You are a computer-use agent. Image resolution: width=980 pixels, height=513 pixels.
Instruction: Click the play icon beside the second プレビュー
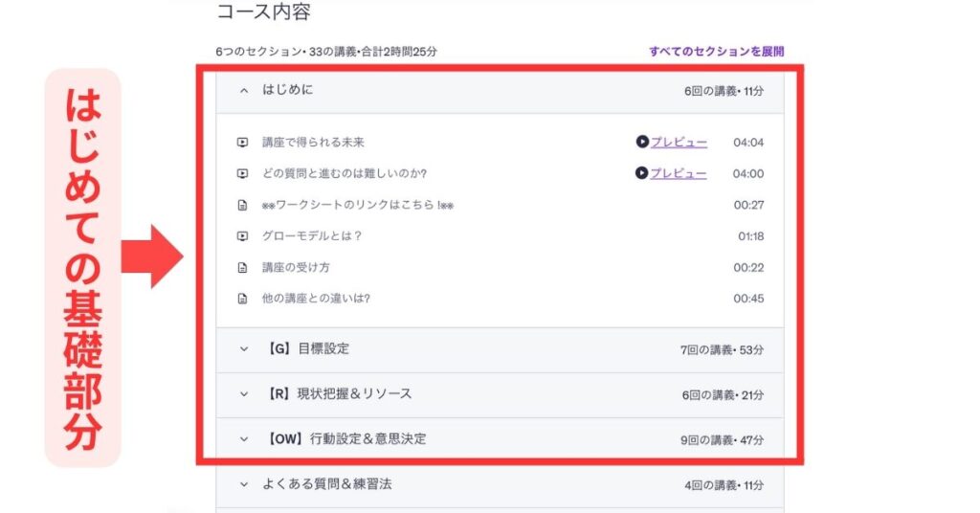(642, 173)
